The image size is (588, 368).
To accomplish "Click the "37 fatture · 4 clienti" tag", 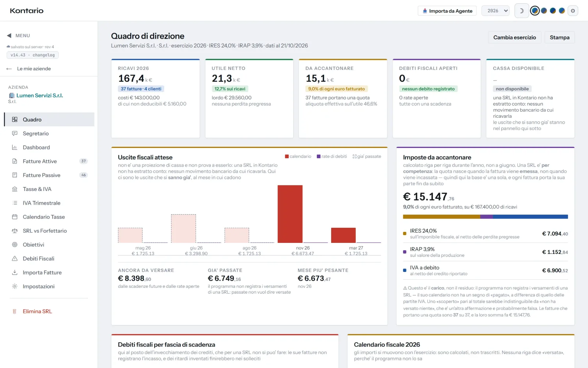I will (141, 89).
